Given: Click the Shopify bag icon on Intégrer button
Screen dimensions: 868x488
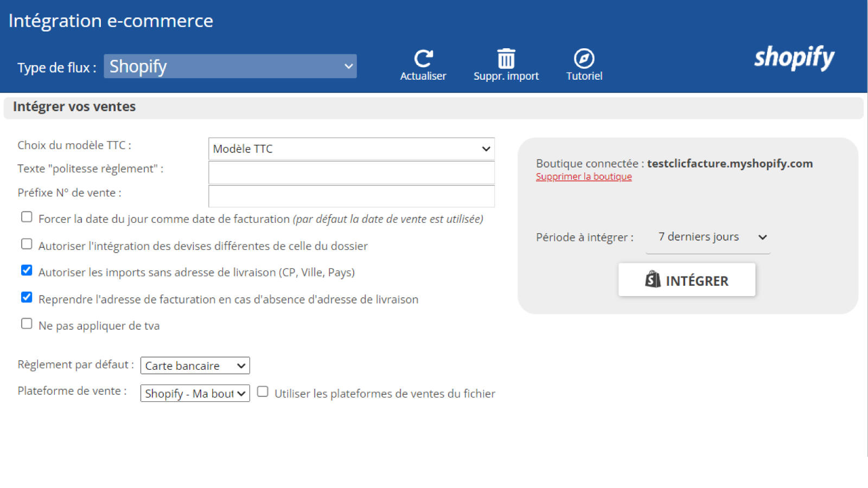Looking at the screenshot, I should [653, 280].
